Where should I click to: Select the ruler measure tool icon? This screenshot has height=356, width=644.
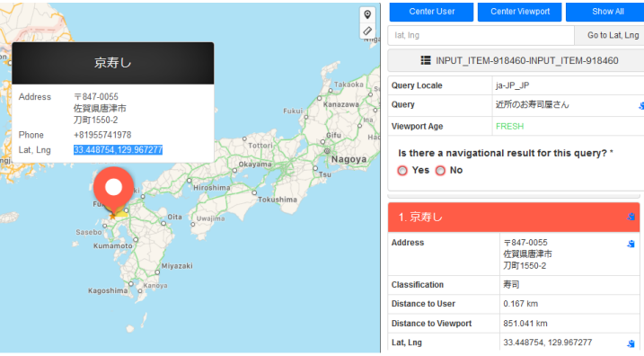click(367, 31)
